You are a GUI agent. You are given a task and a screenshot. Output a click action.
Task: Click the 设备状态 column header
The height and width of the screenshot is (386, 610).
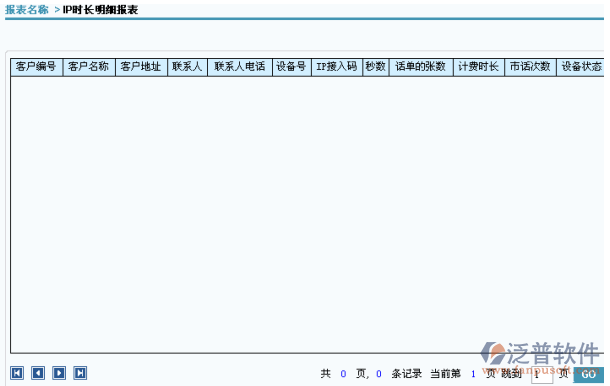click(580, 67)
